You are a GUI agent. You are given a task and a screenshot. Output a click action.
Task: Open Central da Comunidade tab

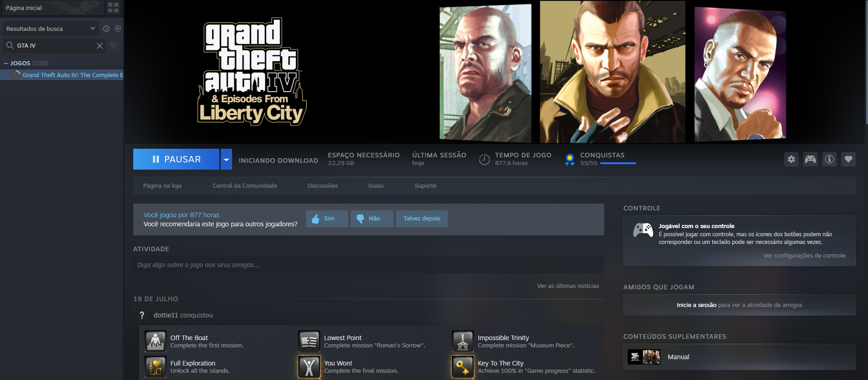(x=245, y=185)
